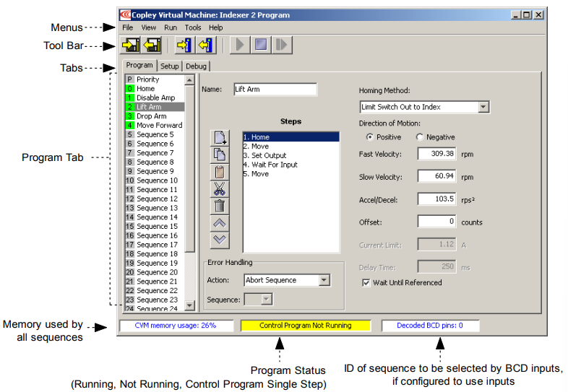Open the View menu
Screen dimensions: 568x392
pyautogui.click(x=149, y=27)
